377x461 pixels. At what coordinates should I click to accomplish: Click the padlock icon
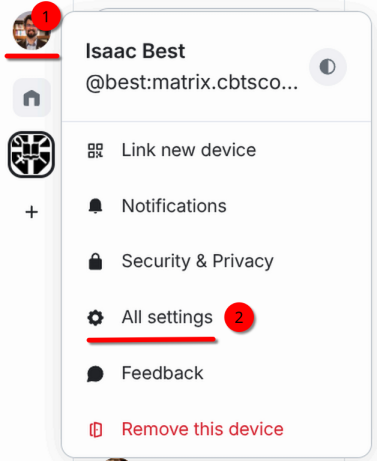tap(95, 261)
